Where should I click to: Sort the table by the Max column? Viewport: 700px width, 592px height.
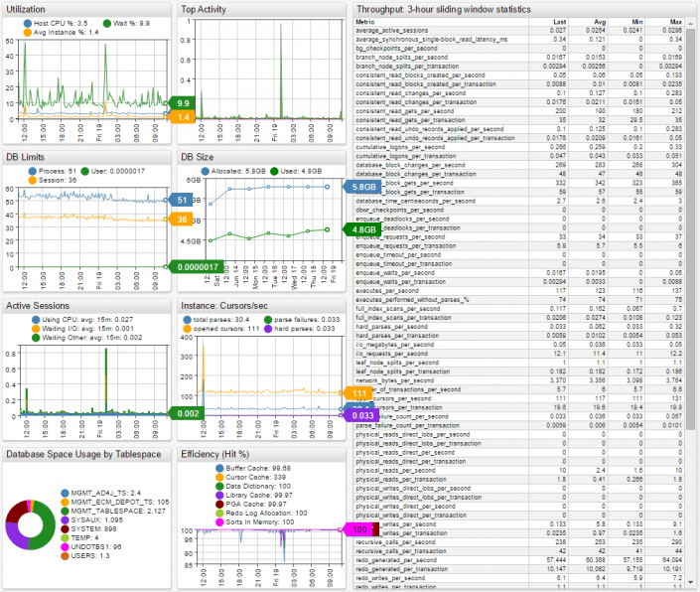675,21
